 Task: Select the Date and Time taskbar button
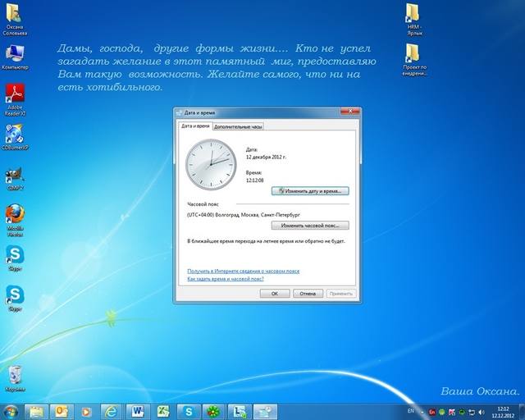point(265,412)
